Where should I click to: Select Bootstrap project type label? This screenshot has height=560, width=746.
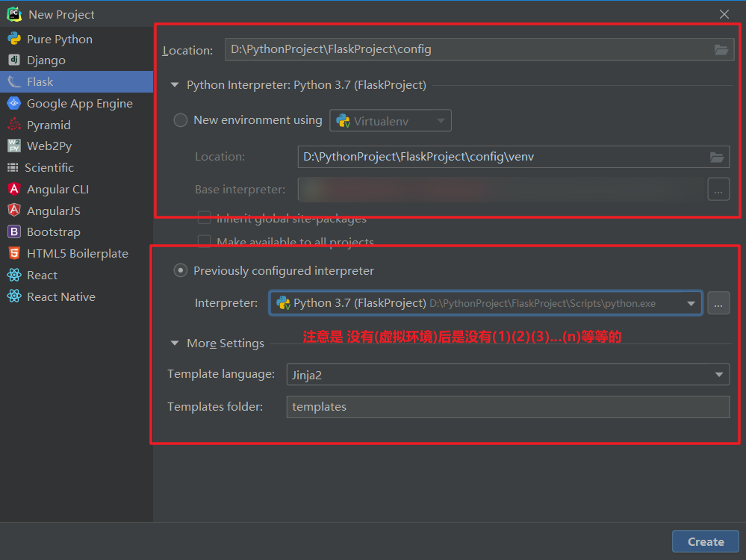(x=54, y=232)
